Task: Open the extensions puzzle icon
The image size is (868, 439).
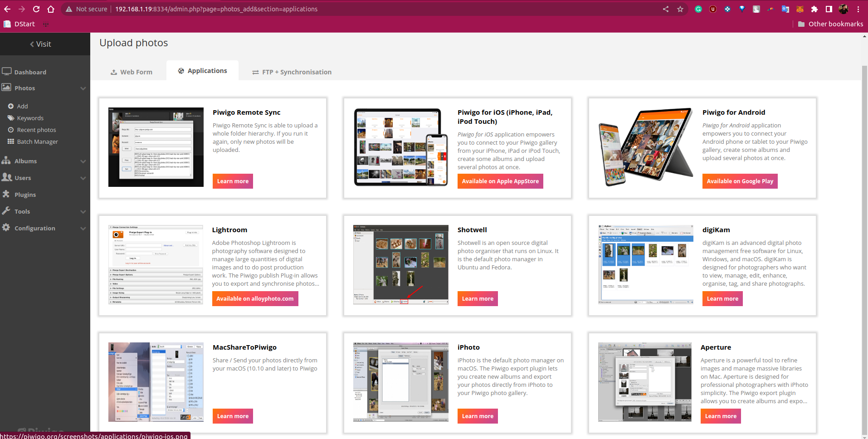Action: [x=814, y=9]
